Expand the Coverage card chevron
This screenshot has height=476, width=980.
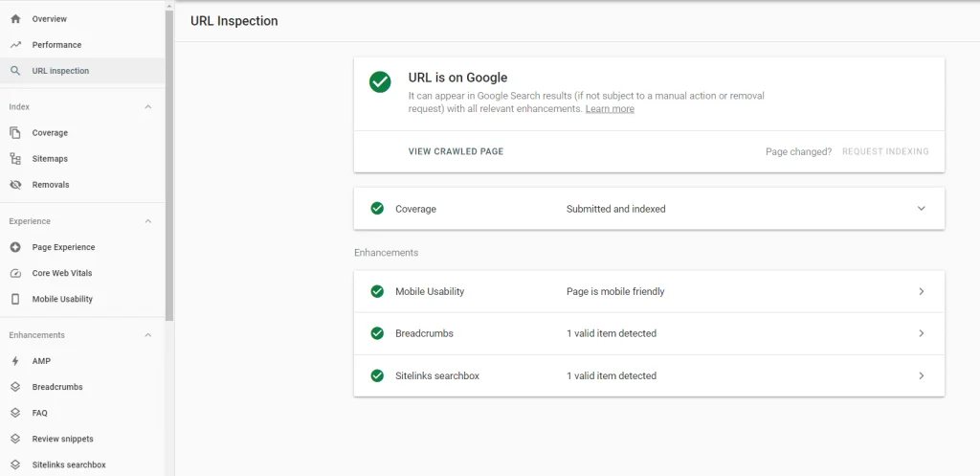click(922, 208)
